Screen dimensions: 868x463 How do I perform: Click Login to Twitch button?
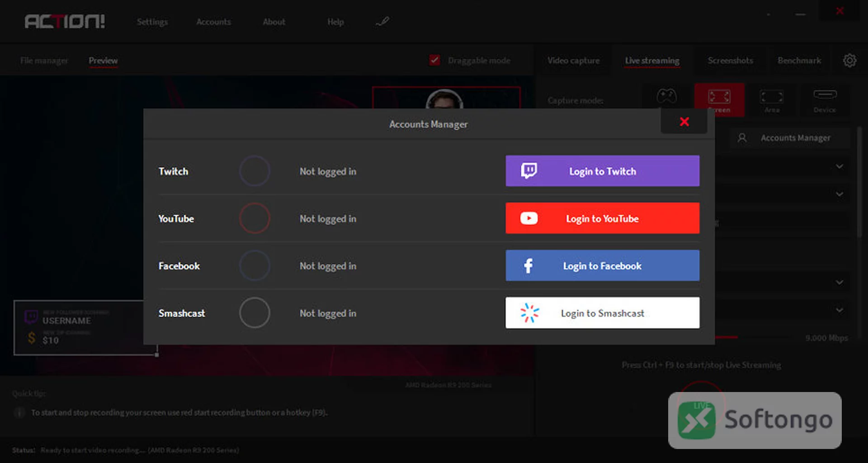point(602,171)
